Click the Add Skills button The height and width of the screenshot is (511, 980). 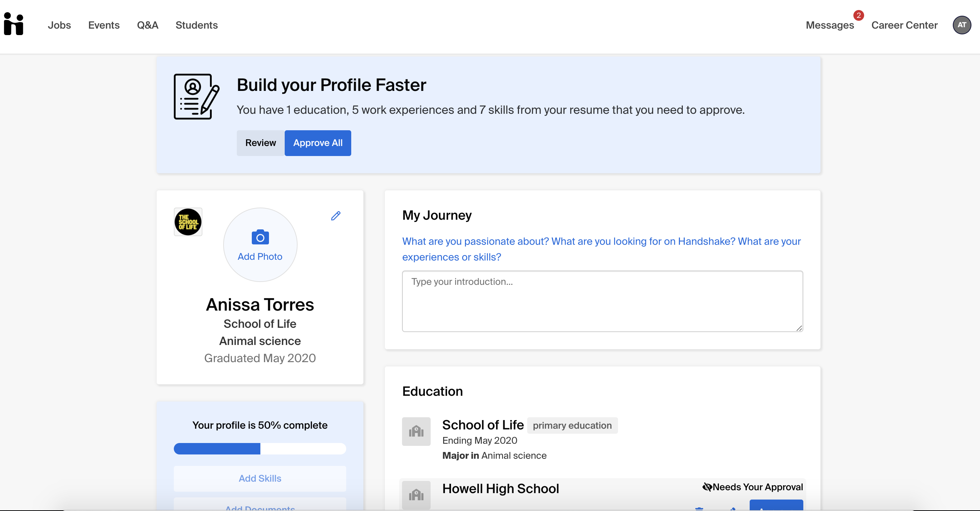coord(260,478)
